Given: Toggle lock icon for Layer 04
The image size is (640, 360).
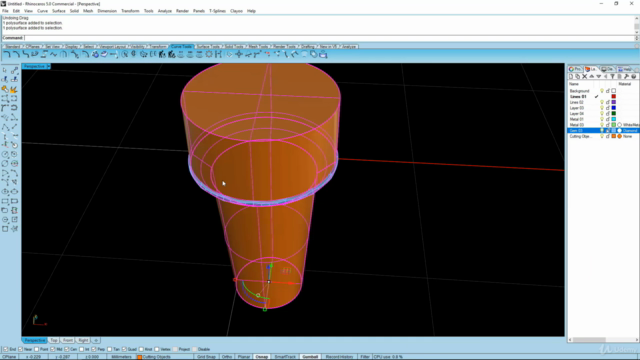Looking at the screenshot, I should 608,113.
